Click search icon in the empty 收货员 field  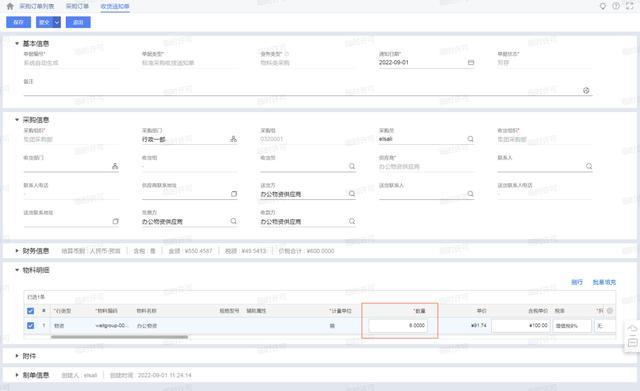(x=352, y=166)
